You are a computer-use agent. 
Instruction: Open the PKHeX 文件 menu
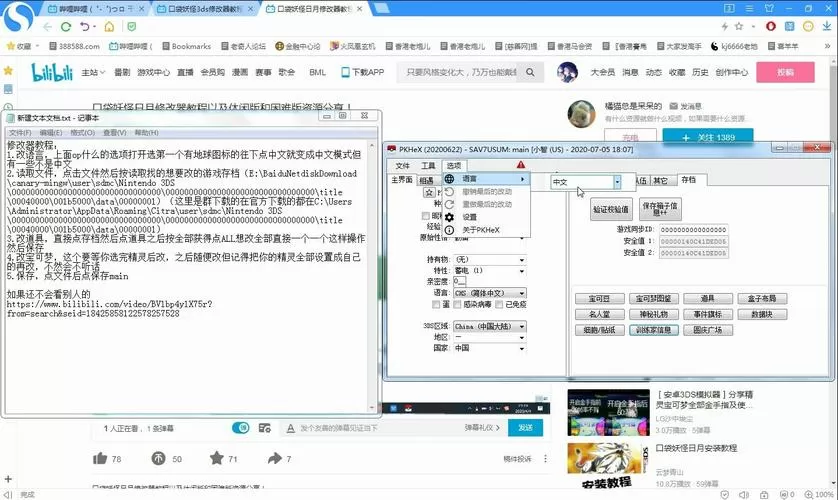point(402,166)
